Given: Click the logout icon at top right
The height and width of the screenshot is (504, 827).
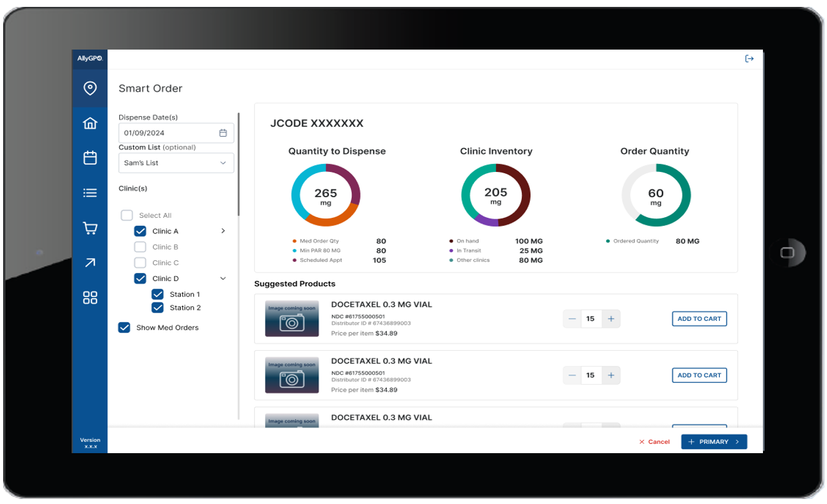Looking at the screenshot, I should pyautogui.click(x=749, y=59).
